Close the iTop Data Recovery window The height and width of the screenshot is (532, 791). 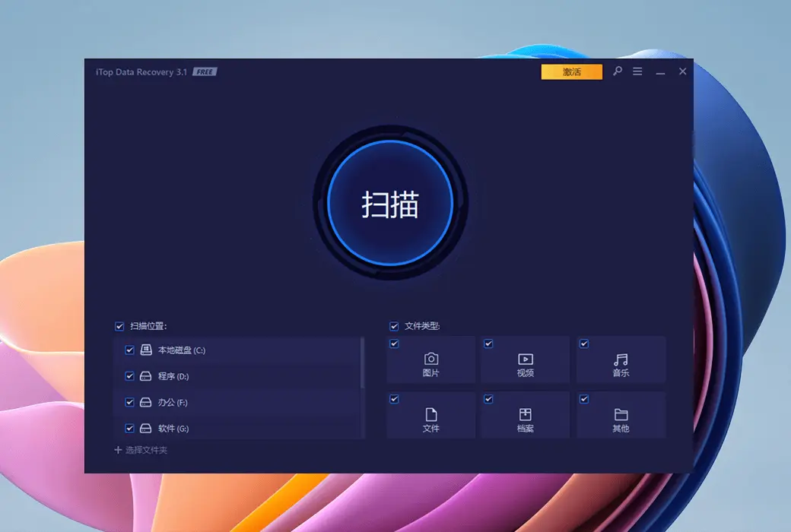(x=682, y=71)
